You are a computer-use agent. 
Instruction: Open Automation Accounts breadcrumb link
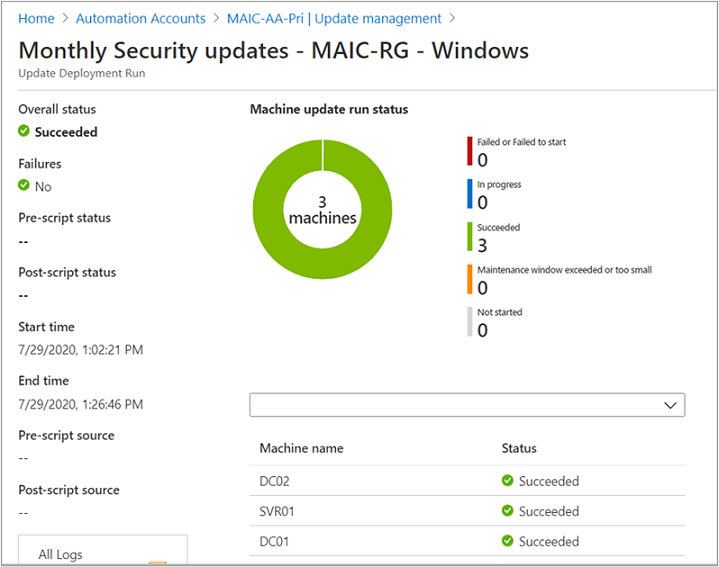tap(141, 18)
